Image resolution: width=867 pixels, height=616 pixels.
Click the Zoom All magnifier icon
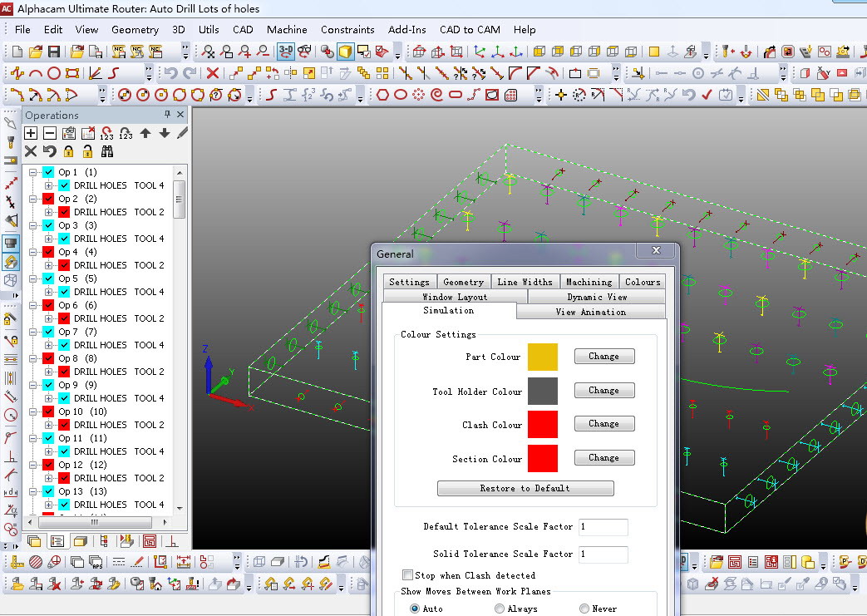209,52
